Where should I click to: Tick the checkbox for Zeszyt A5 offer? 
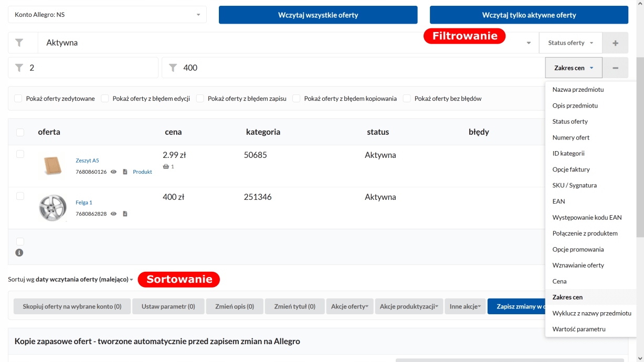[20, 154]
